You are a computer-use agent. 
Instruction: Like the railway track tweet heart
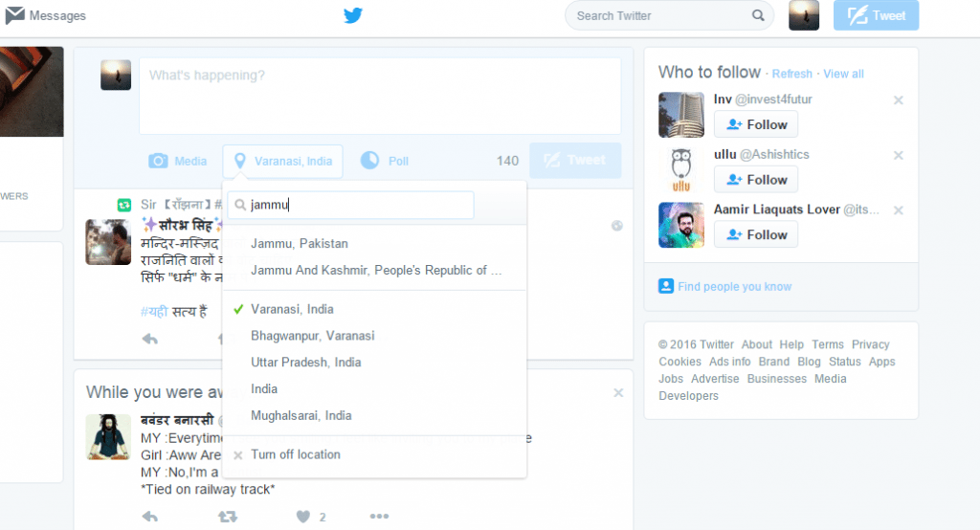(303, 517)
